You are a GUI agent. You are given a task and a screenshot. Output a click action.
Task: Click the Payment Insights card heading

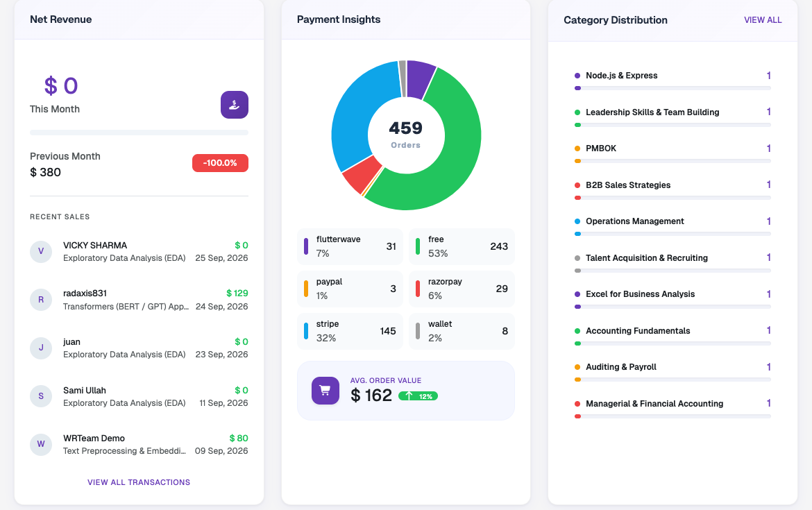pyautogui.click(x=339, y=19)
